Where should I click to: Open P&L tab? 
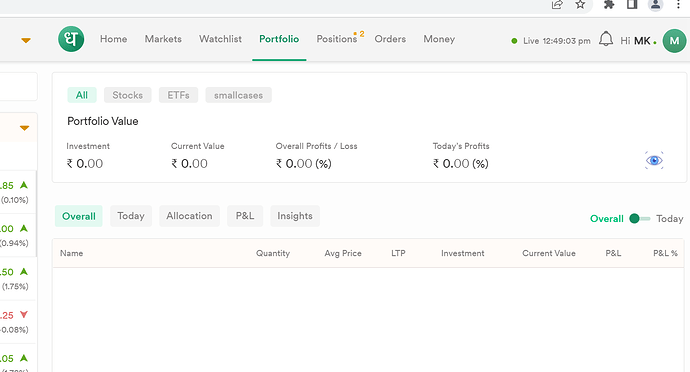(x=245, y=216)
